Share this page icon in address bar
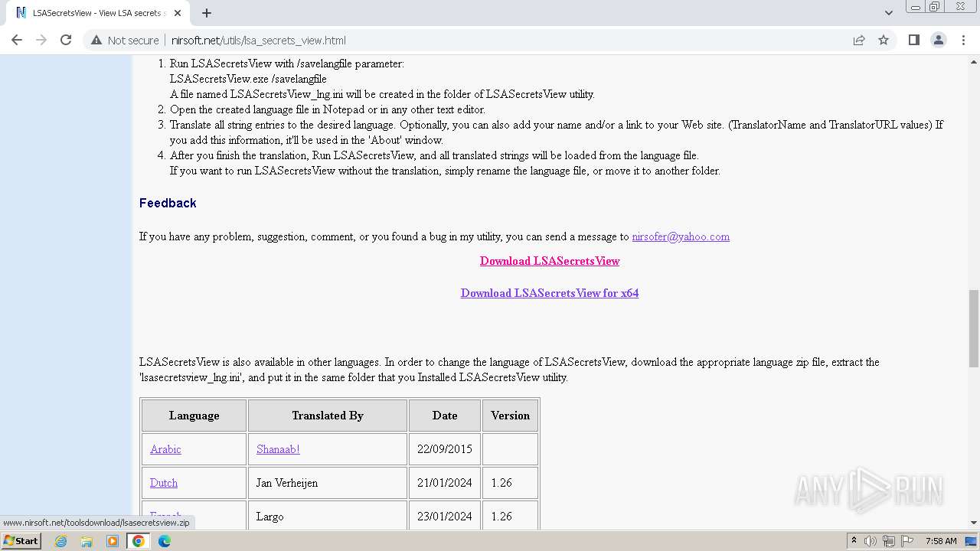Screen dimensions: 980x551 click(859, 41)
